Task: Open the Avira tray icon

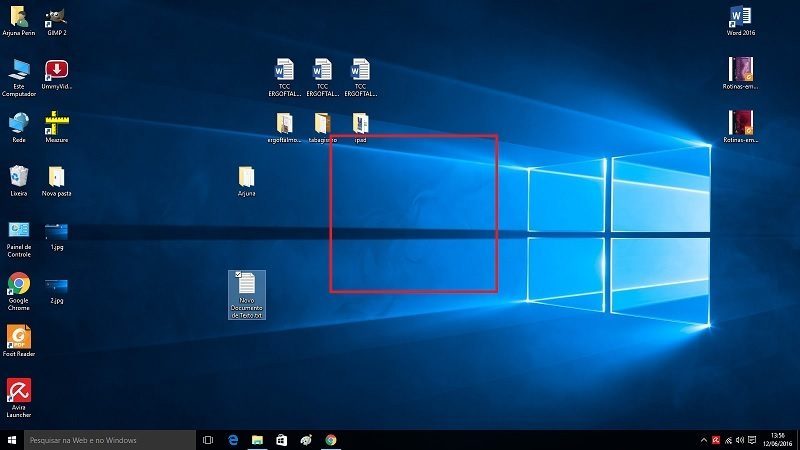Action: 716,440
